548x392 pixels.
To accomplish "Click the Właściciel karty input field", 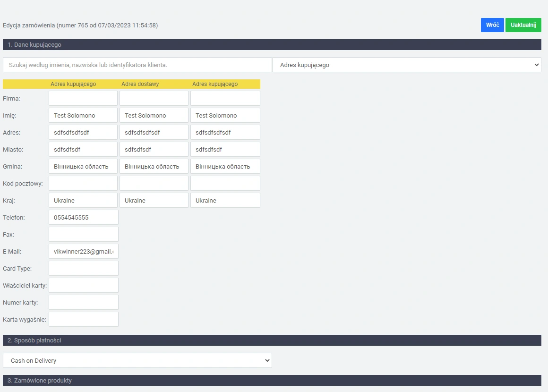I will coord(83,285).
